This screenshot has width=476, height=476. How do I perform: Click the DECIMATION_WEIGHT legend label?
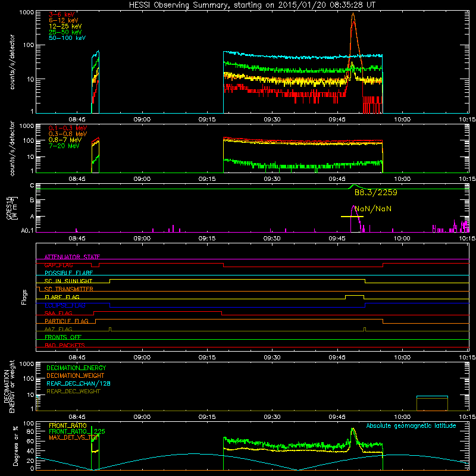click(76, 376)
